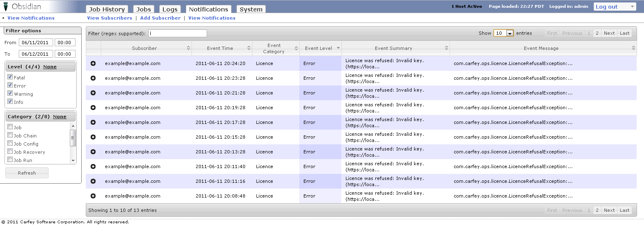The width and height of the screenshot is (644, 227).
Task: Open the Show entries dropdown
Action: coord(510,34)
